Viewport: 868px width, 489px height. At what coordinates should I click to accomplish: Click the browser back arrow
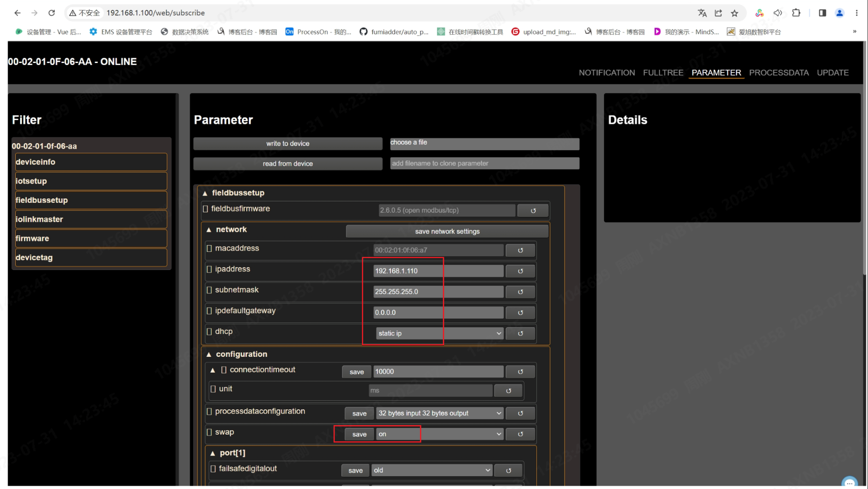pos(18,13)
